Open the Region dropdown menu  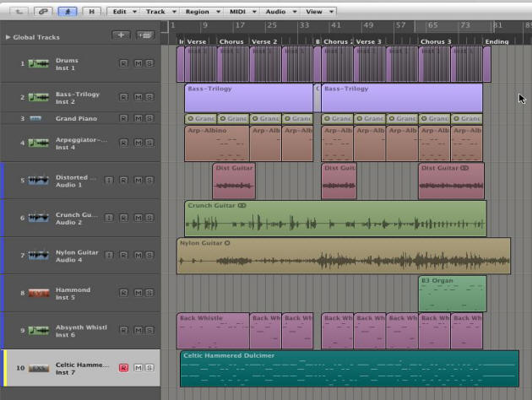(x=202, y=12)
